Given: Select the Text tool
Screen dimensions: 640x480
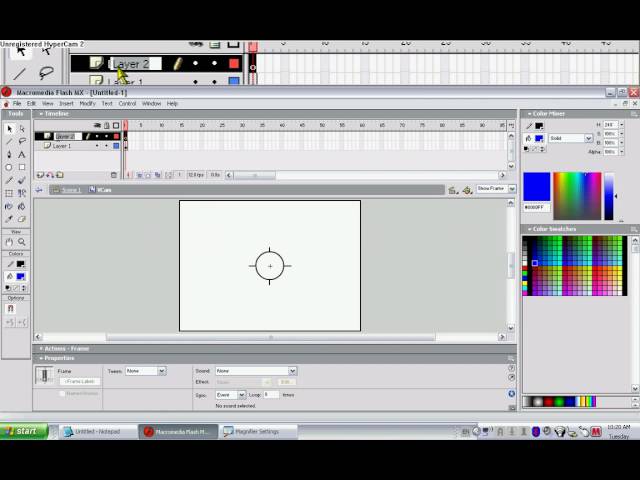Looking at the screenshot, I should pyautogui.click(x=22, y=155).
